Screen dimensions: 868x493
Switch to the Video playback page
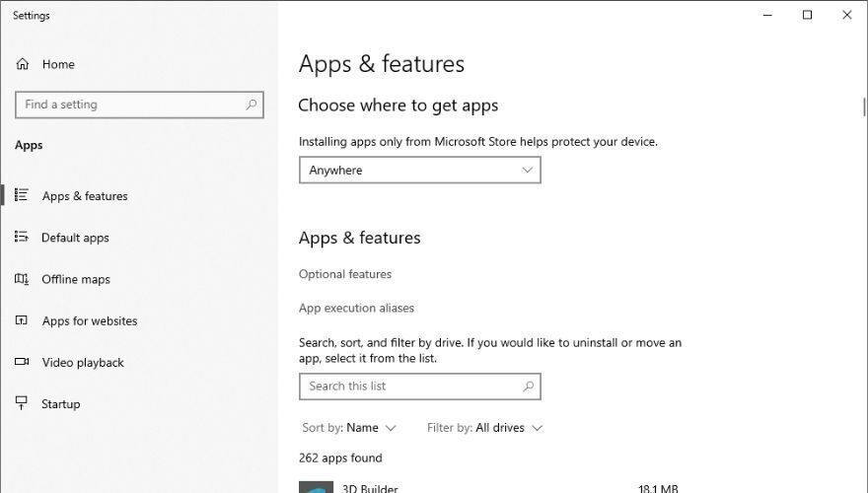click(x=83, y=363)
